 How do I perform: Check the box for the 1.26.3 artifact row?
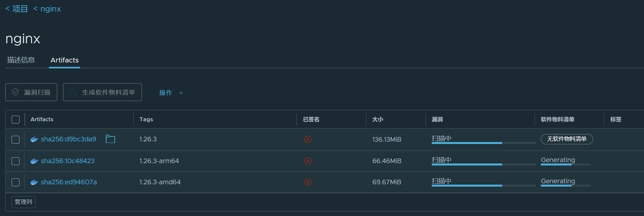[16, 140]
